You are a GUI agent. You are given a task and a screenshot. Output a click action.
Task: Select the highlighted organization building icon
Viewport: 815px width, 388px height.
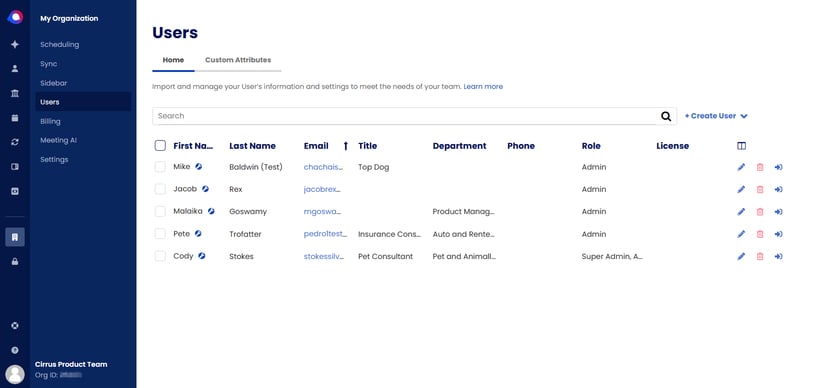tap(15, 237)
